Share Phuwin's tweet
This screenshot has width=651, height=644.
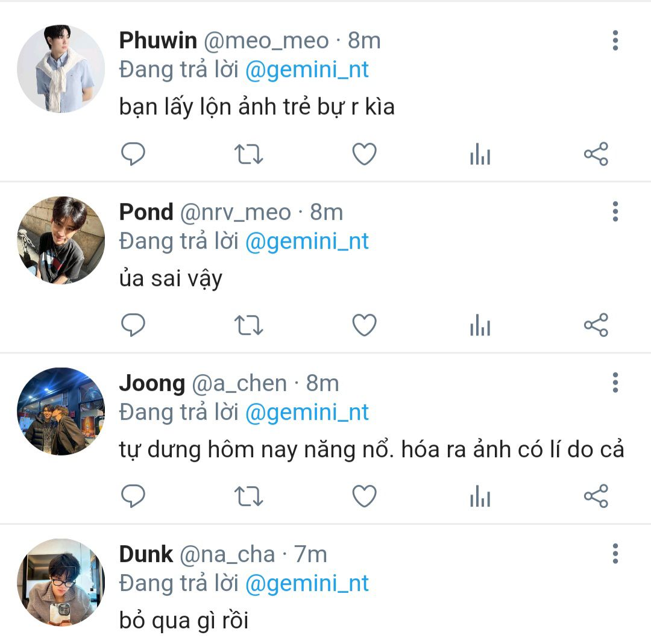point(596,155)
